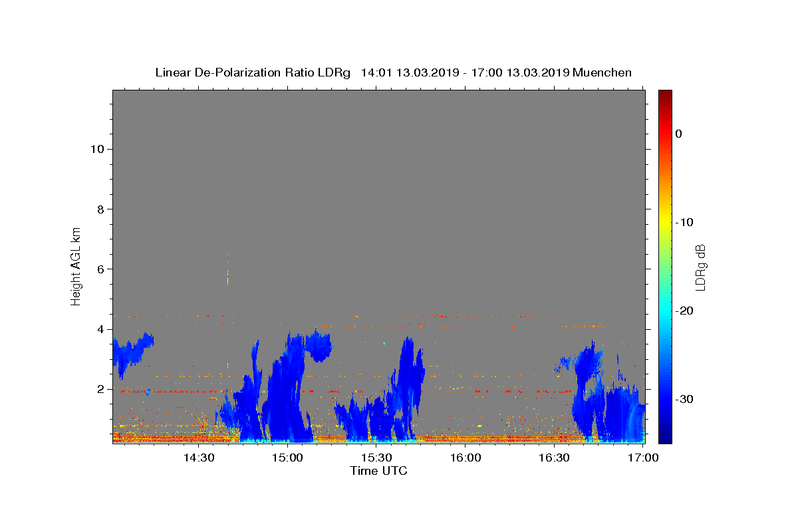The image size is (798, 532).
Task: Click the 'Height AGL km' y-axis label
Action: 76,265
